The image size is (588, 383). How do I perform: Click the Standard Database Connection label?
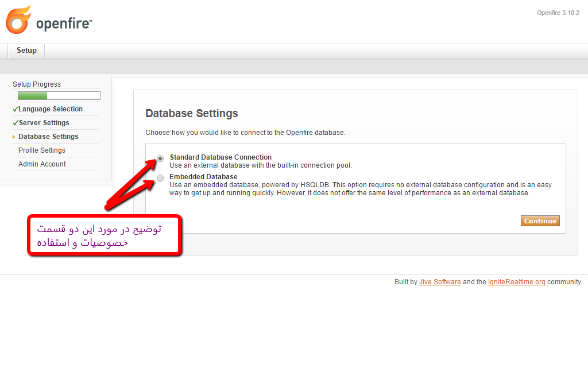tap(220, 157)
